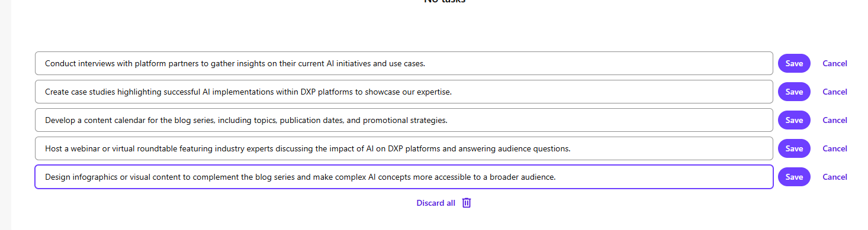
Task: Focus the Conduct interviews task text field
Action: [x=404, y=63]
